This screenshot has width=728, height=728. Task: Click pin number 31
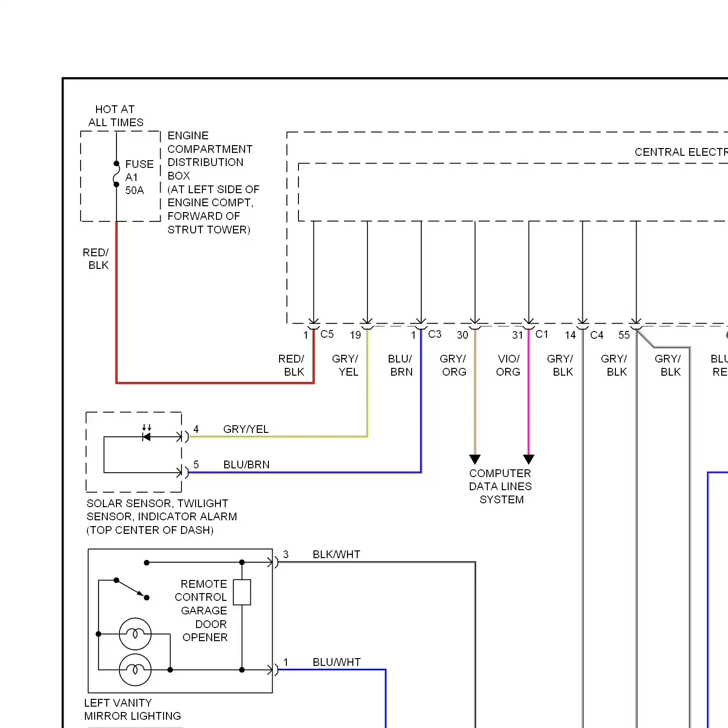(x=517, y=335)
